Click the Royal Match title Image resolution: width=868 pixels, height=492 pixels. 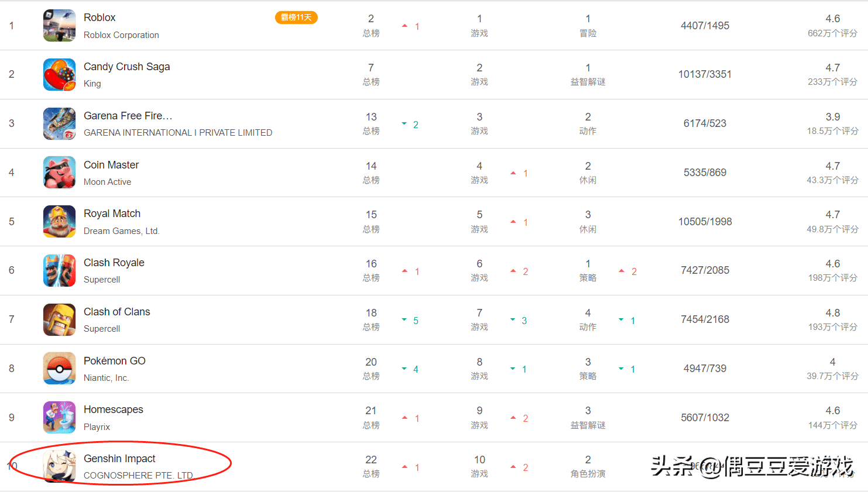(x=112, y=214)
